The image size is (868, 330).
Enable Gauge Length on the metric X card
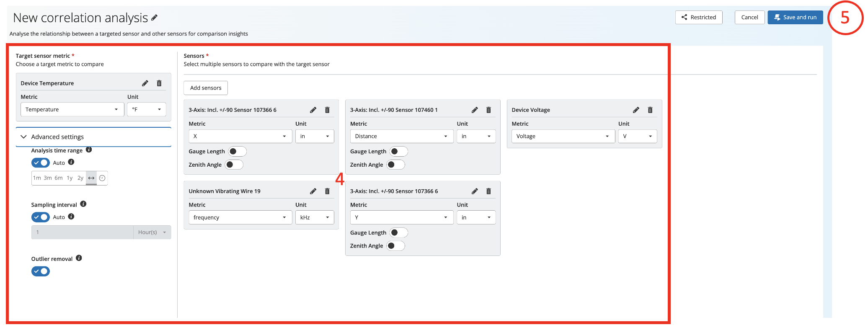click(x=237, y=152)
